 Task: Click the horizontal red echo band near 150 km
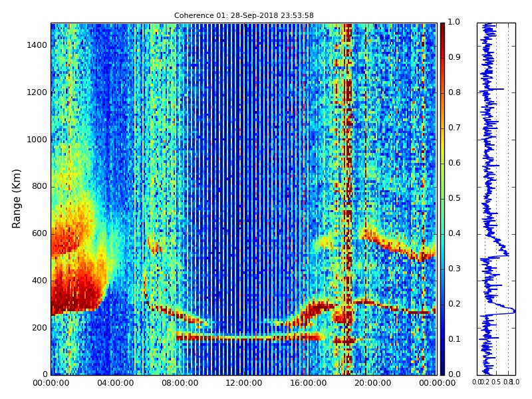pyautogui.click(x=249, y=337)
